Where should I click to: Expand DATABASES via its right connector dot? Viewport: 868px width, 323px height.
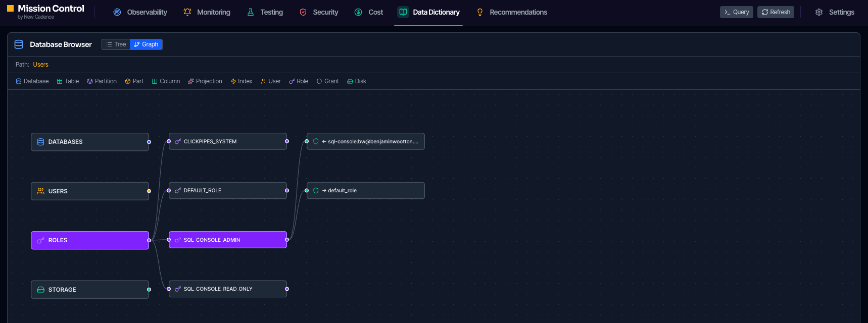[149, 142]
